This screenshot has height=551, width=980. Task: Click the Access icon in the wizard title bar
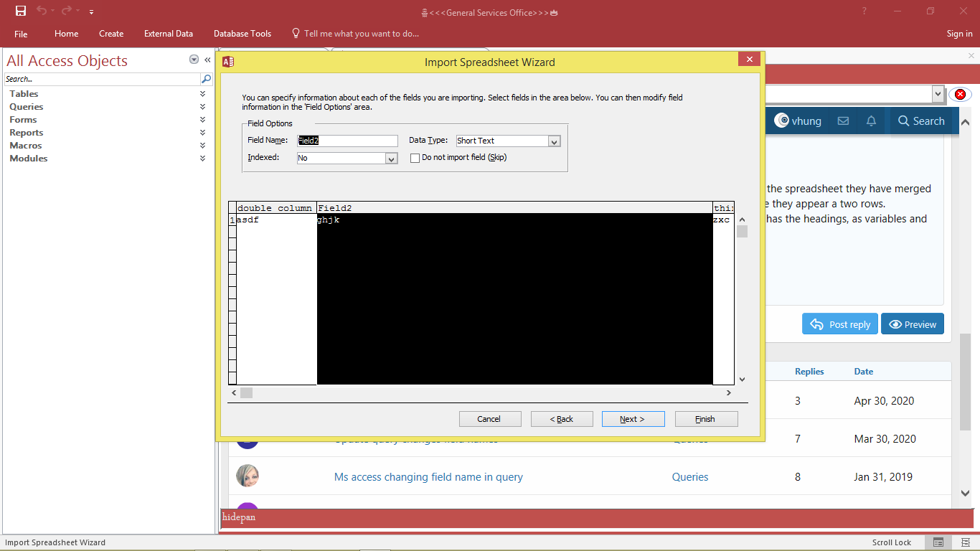tap(228, 62)
